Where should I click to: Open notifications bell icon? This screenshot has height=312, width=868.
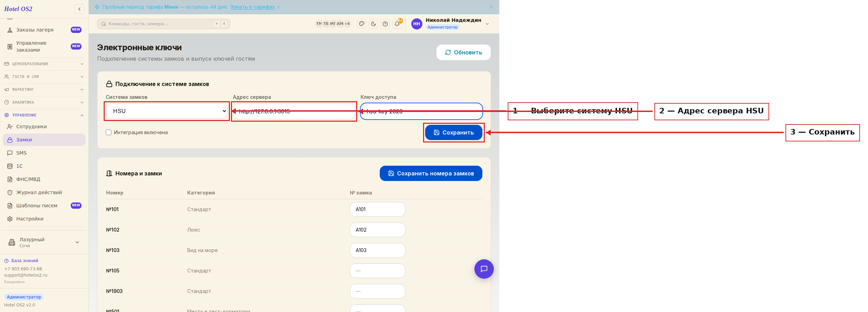tap(397, 24)
